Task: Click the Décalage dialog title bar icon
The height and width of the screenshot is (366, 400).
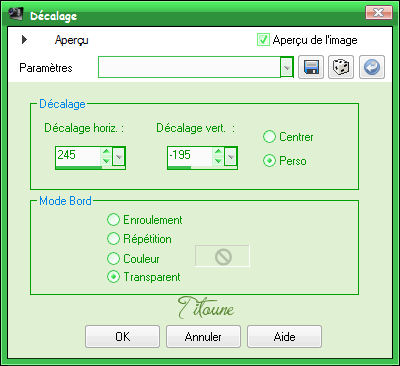Action: [x=15, y=14]
